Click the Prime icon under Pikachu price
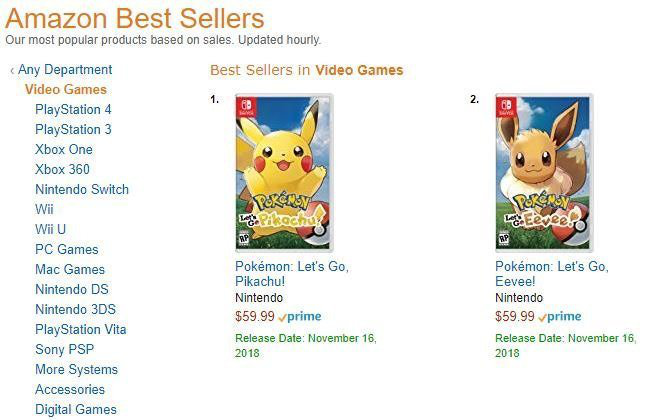Screen dimensions: 647x420 300,317
